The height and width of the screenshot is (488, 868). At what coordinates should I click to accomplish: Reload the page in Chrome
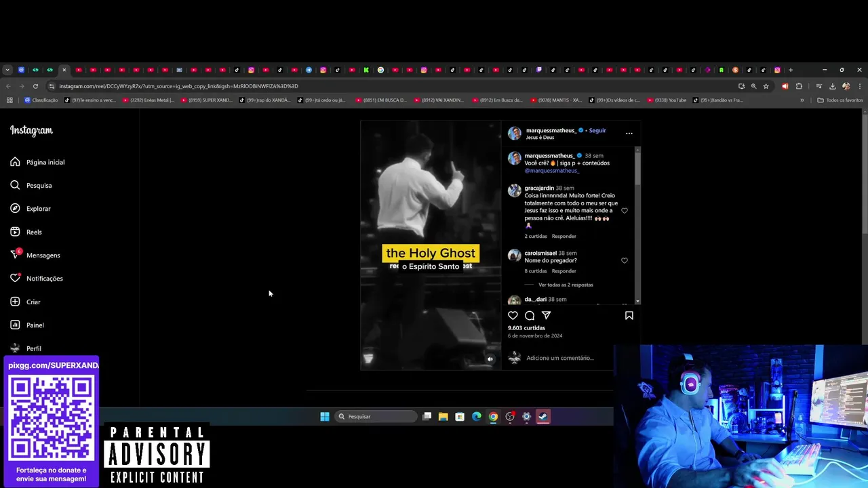coord(35,86)
